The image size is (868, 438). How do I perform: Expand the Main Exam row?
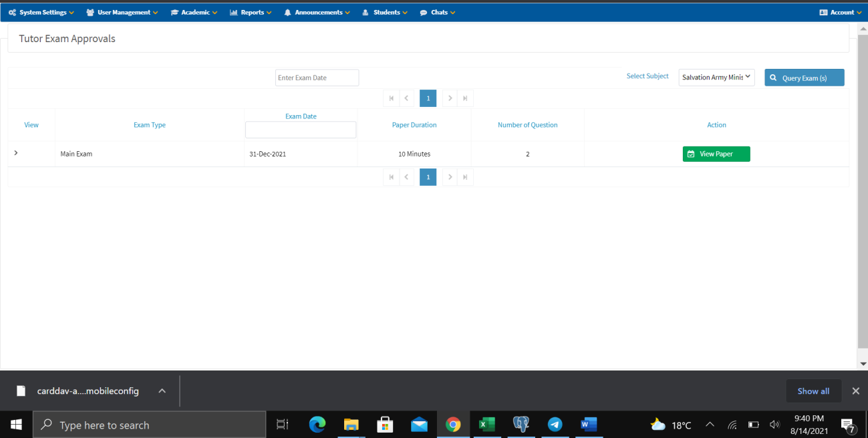coord(16,153)
